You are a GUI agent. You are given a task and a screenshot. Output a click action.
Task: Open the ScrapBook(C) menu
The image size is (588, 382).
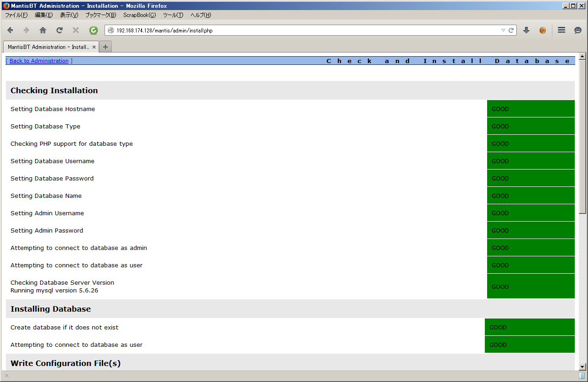139,15
